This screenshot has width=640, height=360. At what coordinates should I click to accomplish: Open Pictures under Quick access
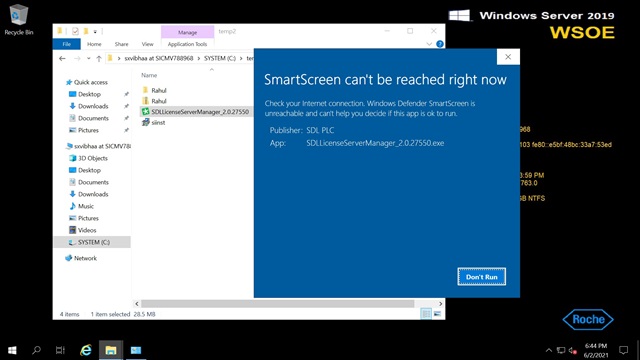click(88, 130)
